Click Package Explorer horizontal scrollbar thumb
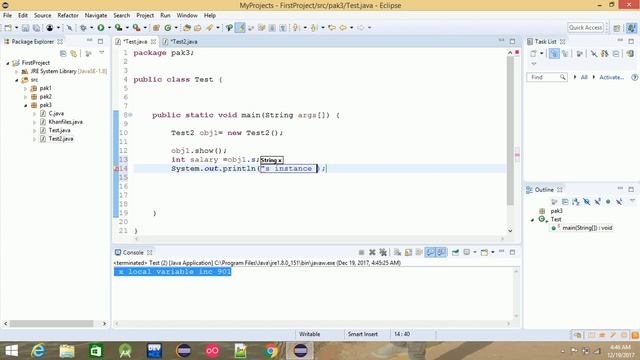Image resolution: width=640 pixels, height=360 pixels. pyautogui.click(x=51, y=324)
